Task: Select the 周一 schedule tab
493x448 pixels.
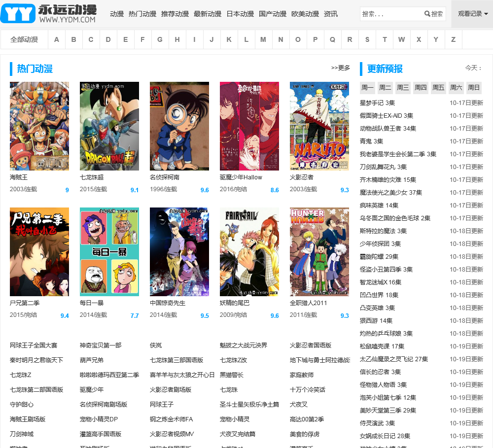Action: click(x=367, y=87)
